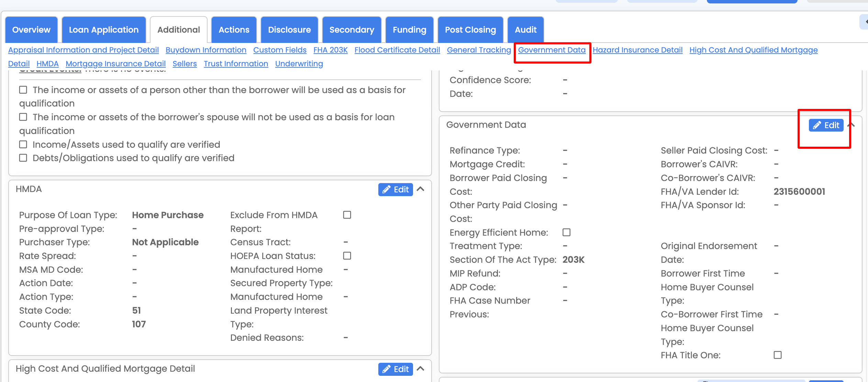Enable the Energy Efficient Home checkbox

(x=566, y=232)
